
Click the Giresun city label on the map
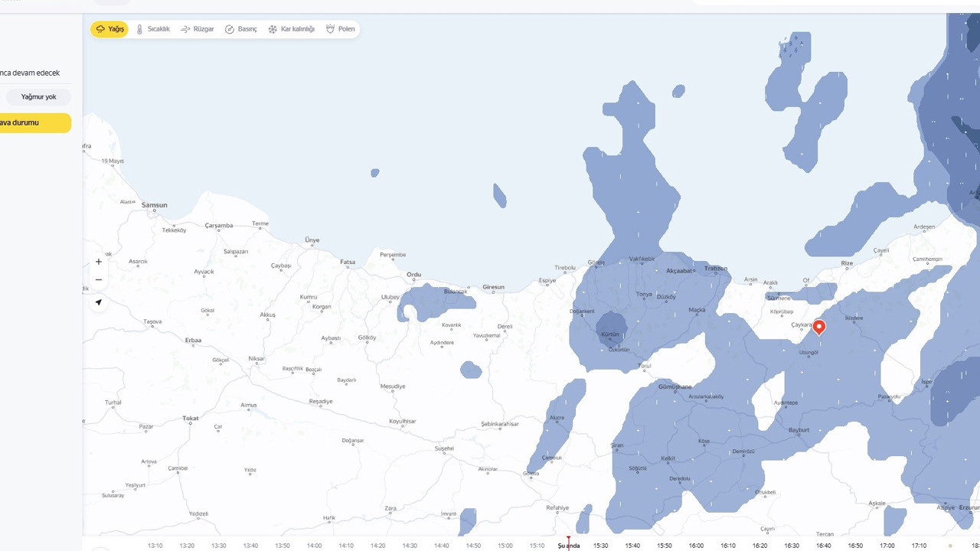coord(493,288)
